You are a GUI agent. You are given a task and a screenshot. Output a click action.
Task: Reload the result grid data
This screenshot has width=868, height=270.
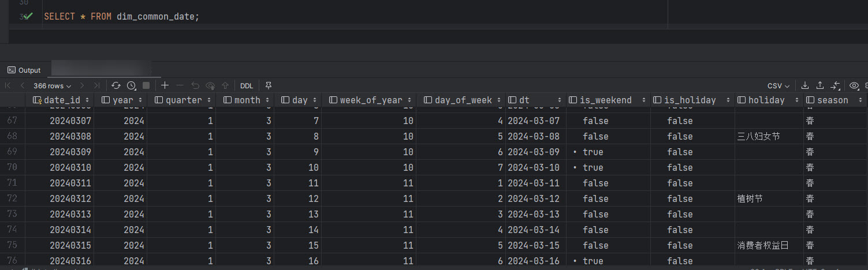[116, 85]
